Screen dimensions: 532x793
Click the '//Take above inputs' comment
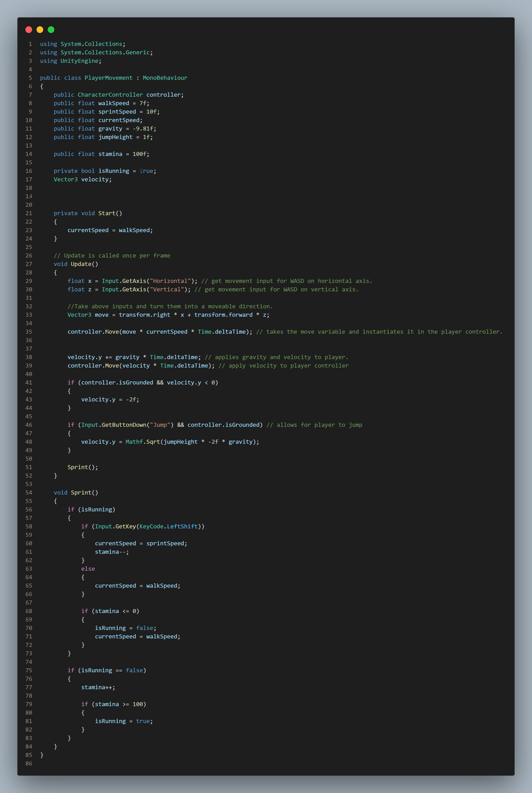(x=170, y=307)
